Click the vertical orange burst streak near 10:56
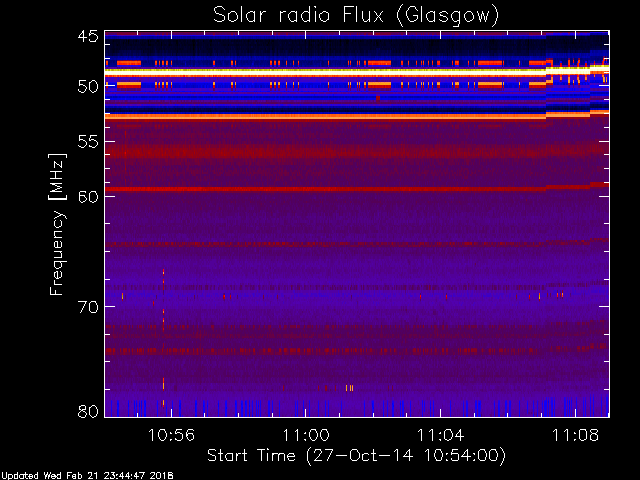This screenshot has height=480, width=640. 164,338
